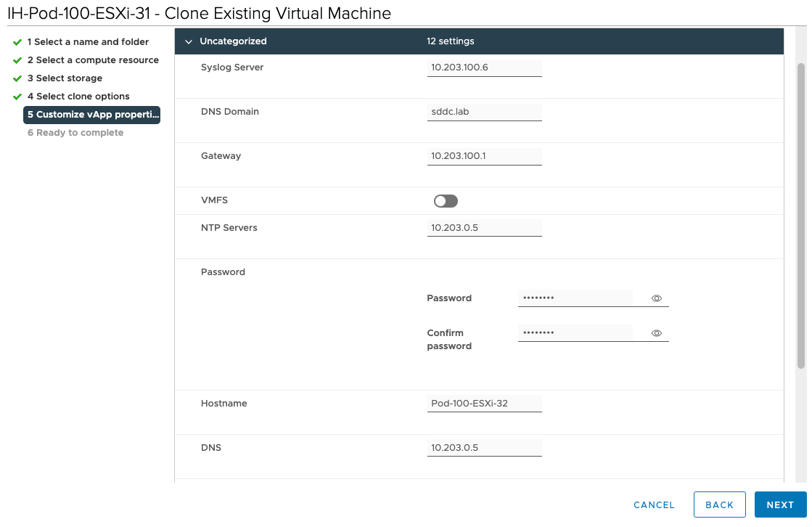Click into the NTP Servers field

484,228
